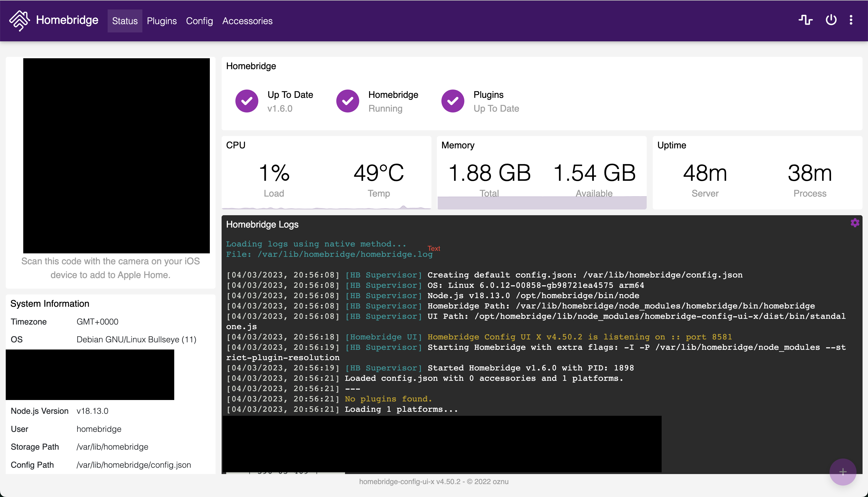
Task: Click the QR code image
Action: (x=116, y=156)
